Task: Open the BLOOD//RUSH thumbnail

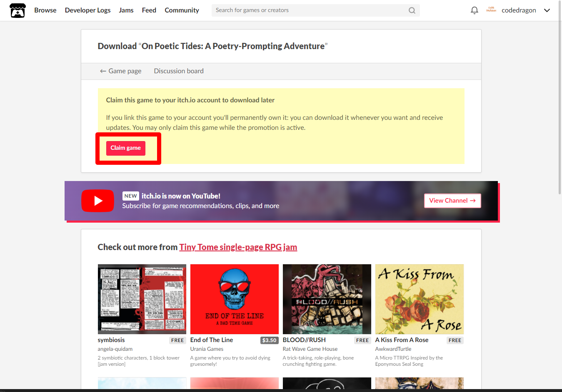Action: (327, 299)
